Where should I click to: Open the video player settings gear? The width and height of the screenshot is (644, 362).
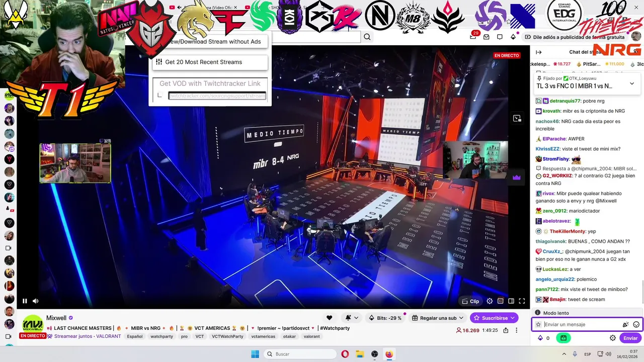[x=490, y=301]
